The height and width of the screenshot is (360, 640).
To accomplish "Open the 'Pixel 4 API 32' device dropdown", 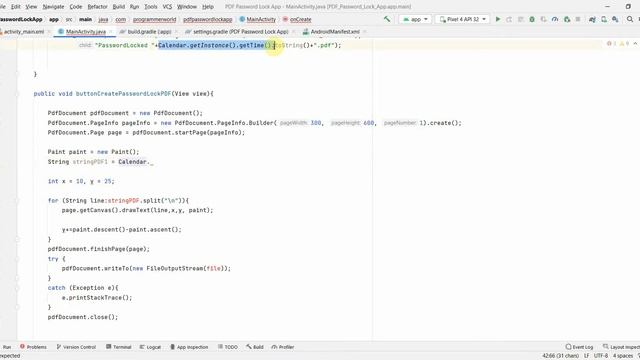I will pos(462,19).
